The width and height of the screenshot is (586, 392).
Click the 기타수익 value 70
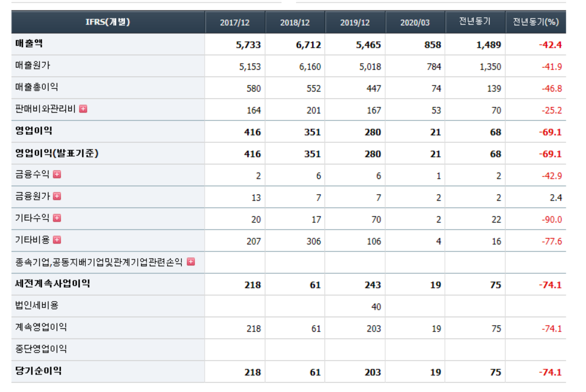tap(376, 220)
